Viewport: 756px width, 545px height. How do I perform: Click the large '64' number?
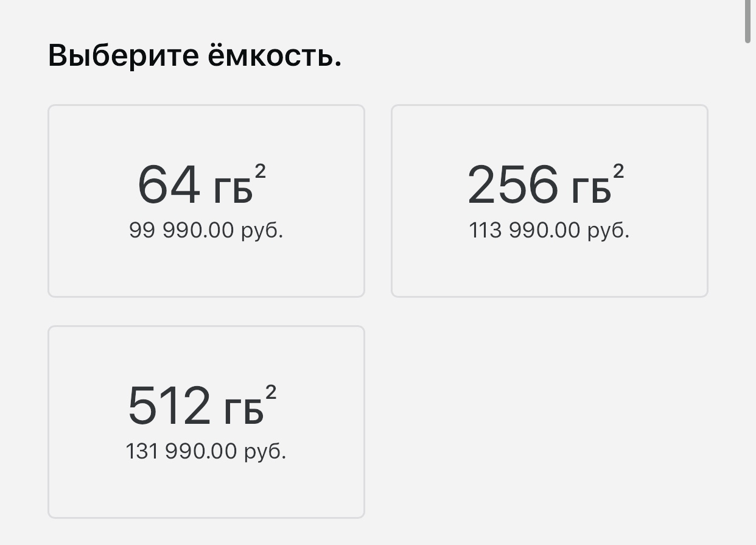pos(169,185)
